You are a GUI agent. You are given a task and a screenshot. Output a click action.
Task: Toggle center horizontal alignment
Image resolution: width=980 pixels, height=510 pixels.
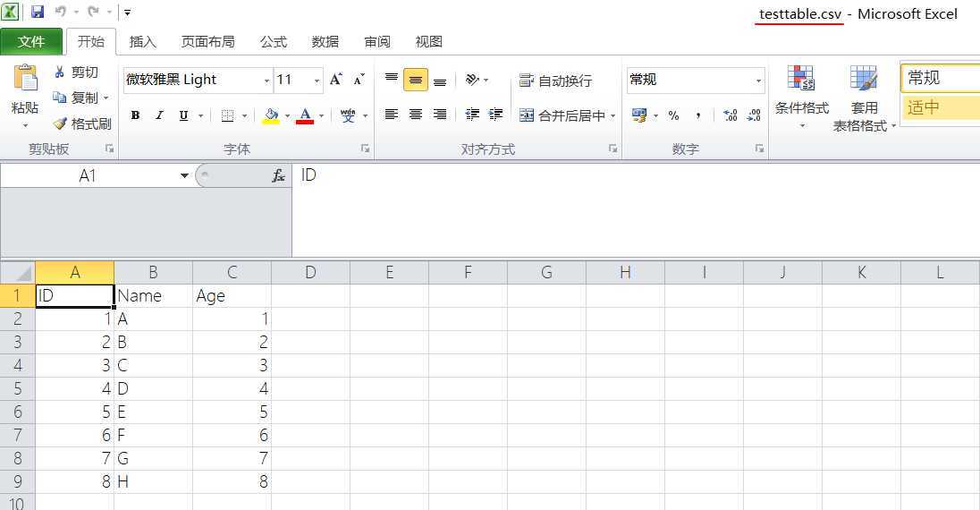416,115
